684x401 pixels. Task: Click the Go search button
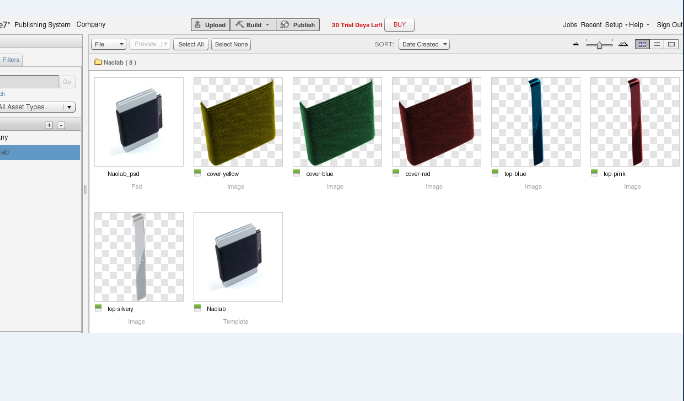coord(67,82)
